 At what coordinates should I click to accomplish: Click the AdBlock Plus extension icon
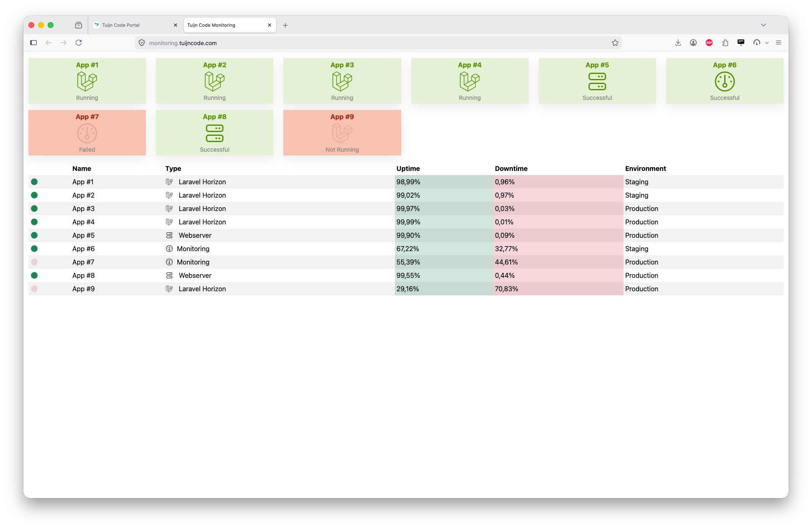[709, 43]
